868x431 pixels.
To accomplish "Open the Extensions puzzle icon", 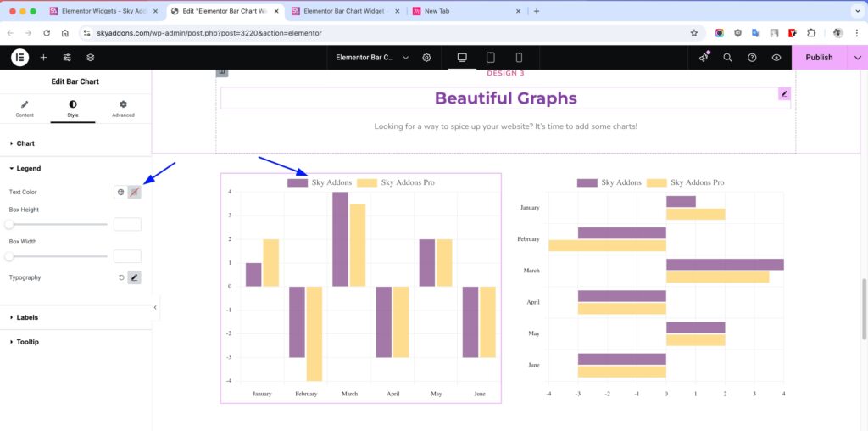I will tap(811, 33).
